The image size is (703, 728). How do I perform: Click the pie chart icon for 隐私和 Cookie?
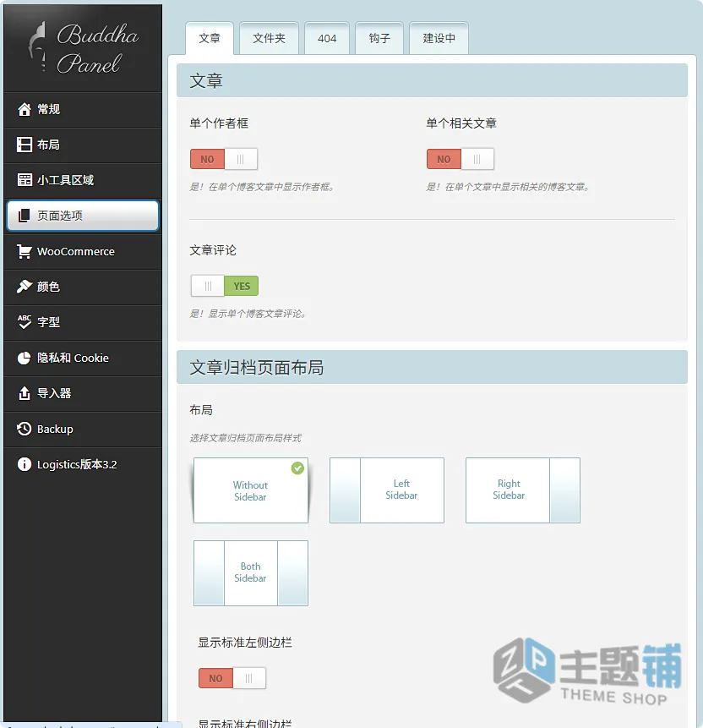(x=25, y=358)
